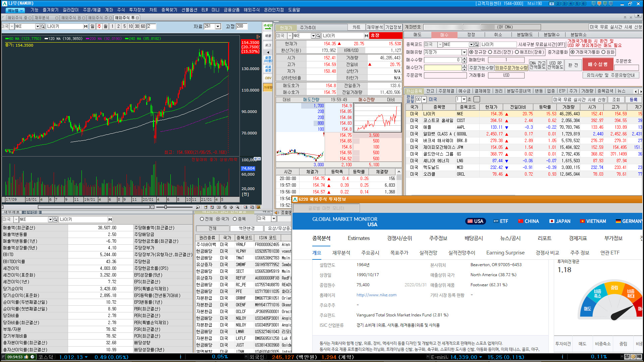644x362 pixels.
Task: Click the 추세선 trendline icon beside the chart
Action: [268, 26]
